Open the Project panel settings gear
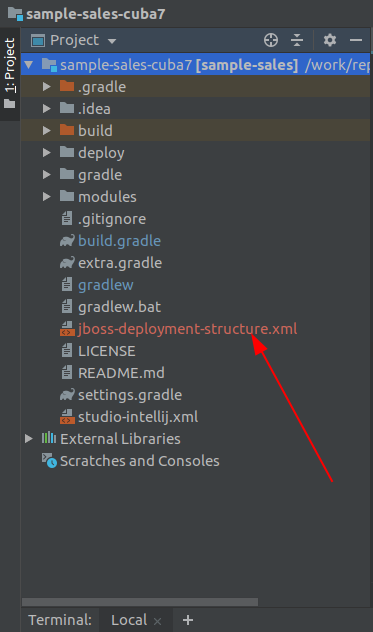373x632 pixels. click(x=330, y=40)
